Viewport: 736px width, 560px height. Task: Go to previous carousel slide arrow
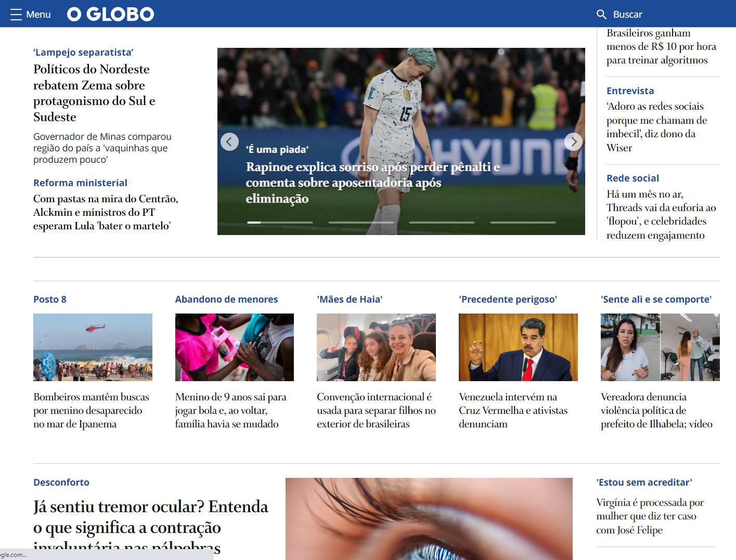(x=229, y=141)
